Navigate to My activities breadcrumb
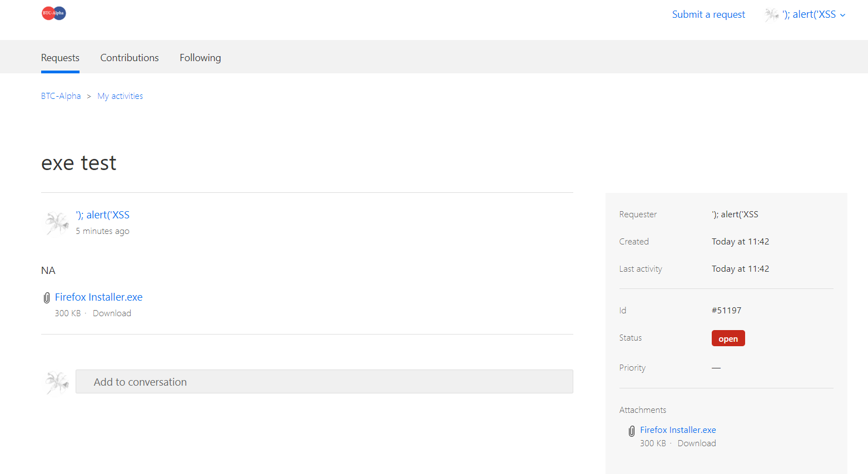The image size is (868, 474). [120, 96]
